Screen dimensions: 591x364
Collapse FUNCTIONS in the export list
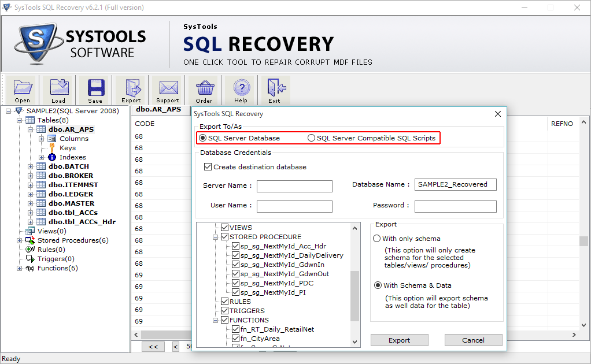215,320
